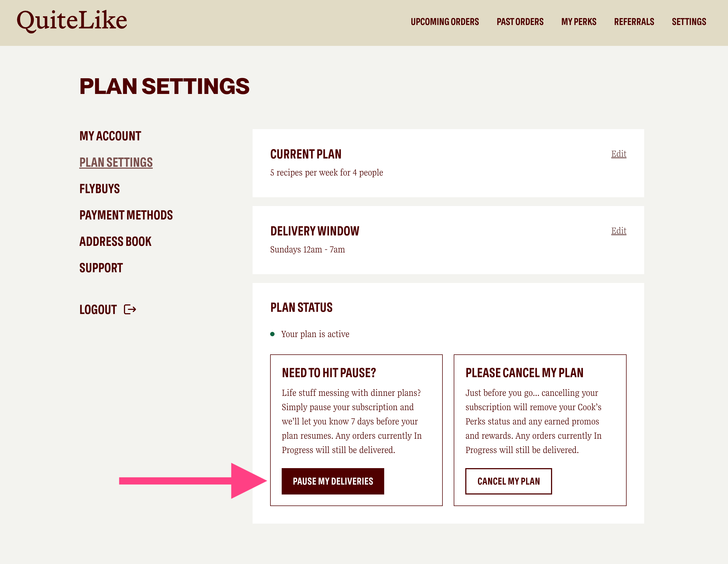728x564 pixels.
Task: Click the Logout text link
Action: (98, 310)
